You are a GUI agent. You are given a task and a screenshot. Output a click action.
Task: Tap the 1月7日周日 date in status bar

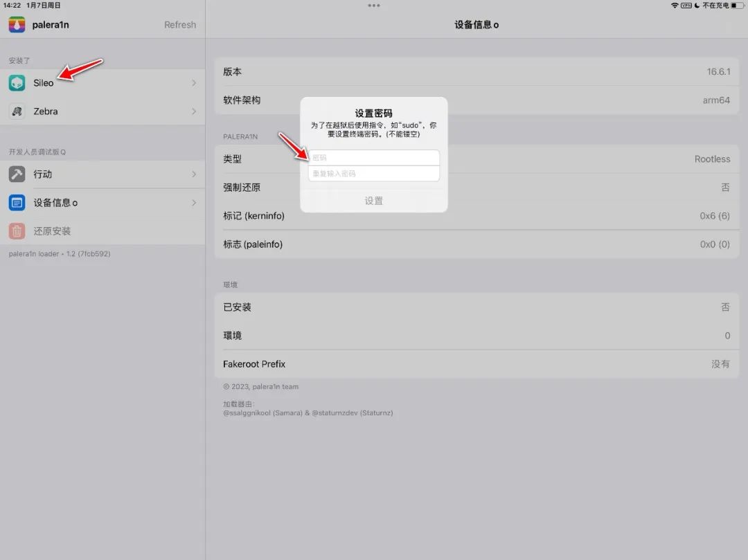[44, 6]
